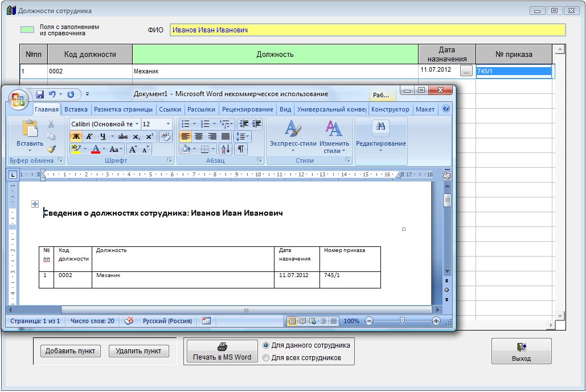Click the Добавить пункт button
586x392 pixels.
pyautogui.click(x=71, y=351)
